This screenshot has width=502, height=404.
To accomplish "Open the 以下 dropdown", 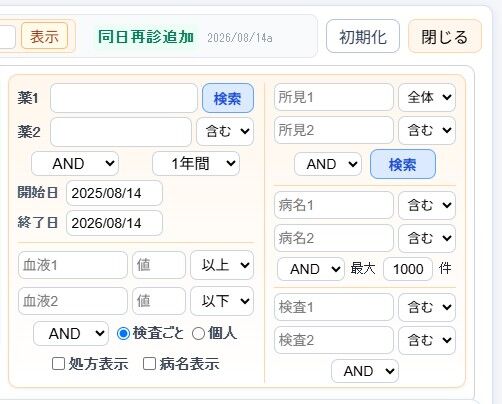I will 222,301.
